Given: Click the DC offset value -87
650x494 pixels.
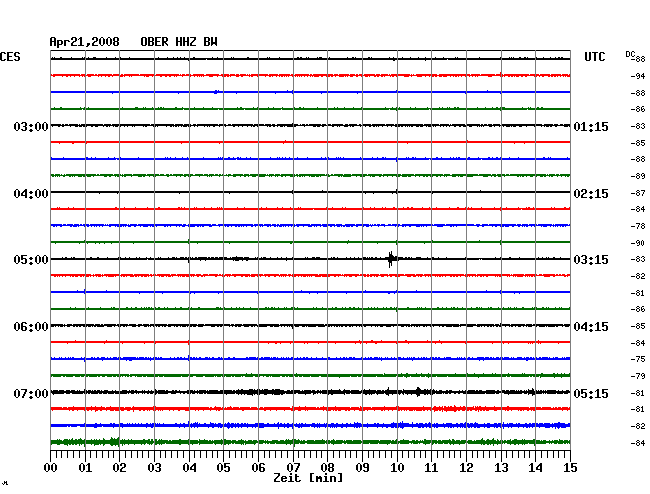Looking at the screenshot, I should tap(638, 193).
